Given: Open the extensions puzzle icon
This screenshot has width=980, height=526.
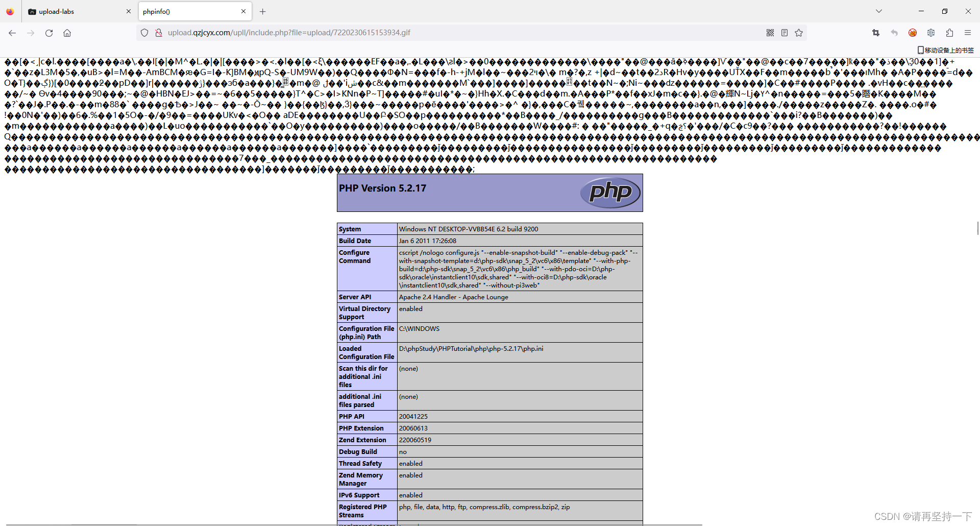Looking at the screenshot, I should [949, 33].
